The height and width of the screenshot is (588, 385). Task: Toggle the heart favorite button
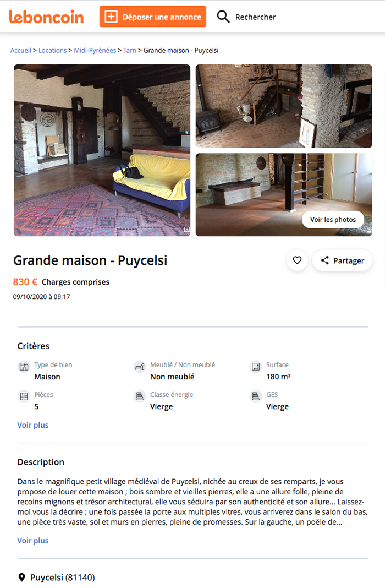297,260
